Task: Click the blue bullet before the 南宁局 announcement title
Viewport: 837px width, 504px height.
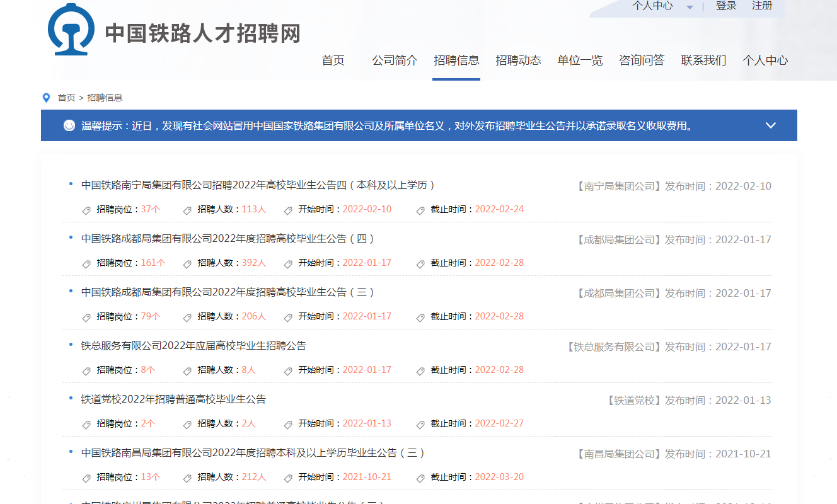Action: (x=71, y=184)
